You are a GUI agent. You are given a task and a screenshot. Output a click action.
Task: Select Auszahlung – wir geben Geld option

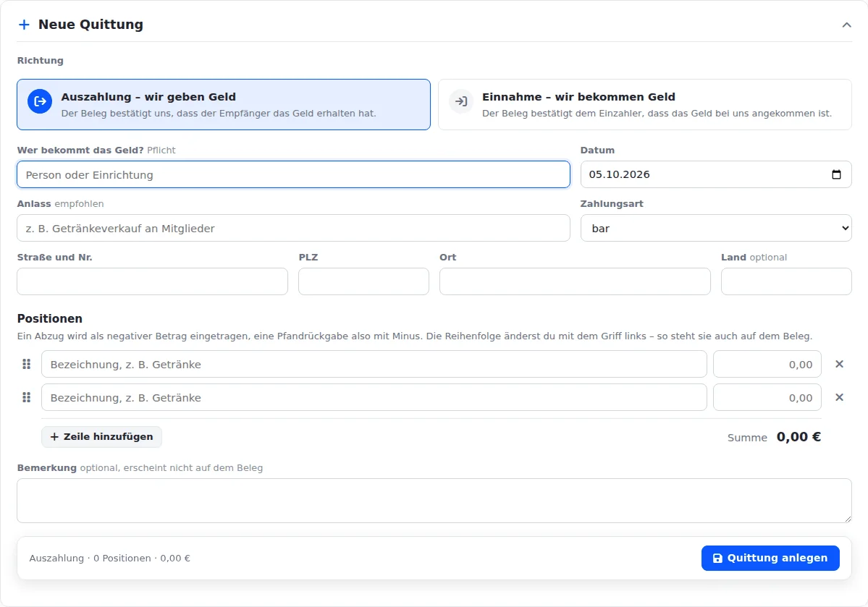tap(224, 105)
